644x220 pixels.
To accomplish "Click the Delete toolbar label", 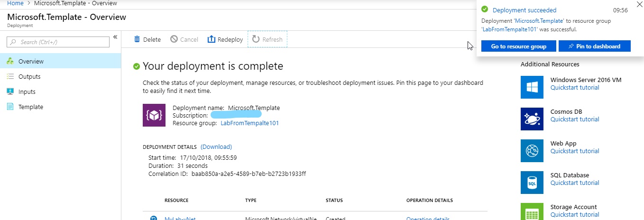I will [x=152, y=40].
